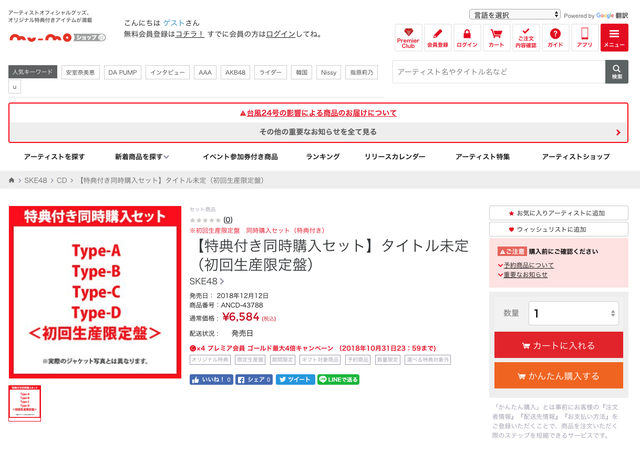Add to favorite artists
This screenshot has height=451, width=640.
coord(559,213)
